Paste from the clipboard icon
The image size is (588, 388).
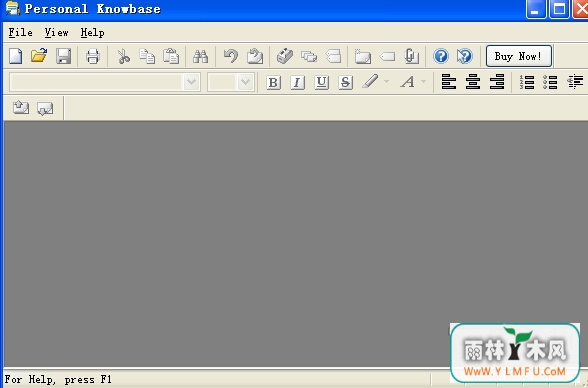coord(171,56)
